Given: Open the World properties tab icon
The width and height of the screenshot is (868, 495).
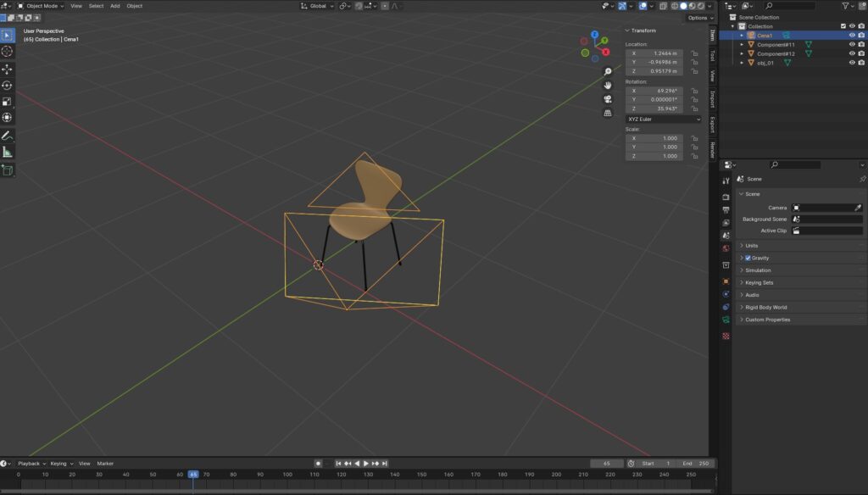Looking at the screenshot, I should (726, 248).
